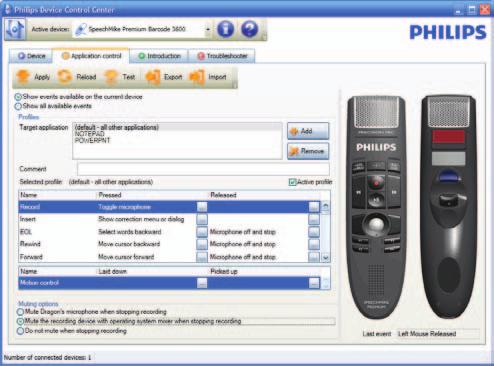Open help with the question mark icon
The image size is (494, 366).
tap(249, 29)
